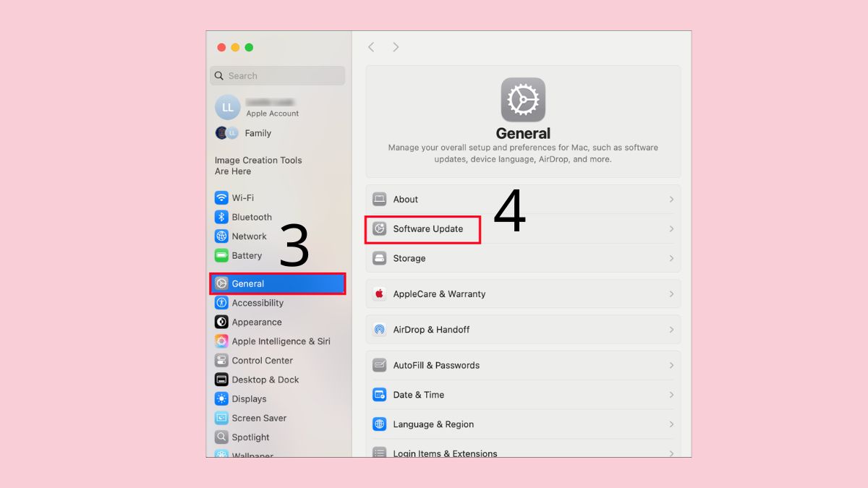Click the AppleCare & Warranty Apple icon
Viewport: 868px width, 488px height.
(380, 294)
